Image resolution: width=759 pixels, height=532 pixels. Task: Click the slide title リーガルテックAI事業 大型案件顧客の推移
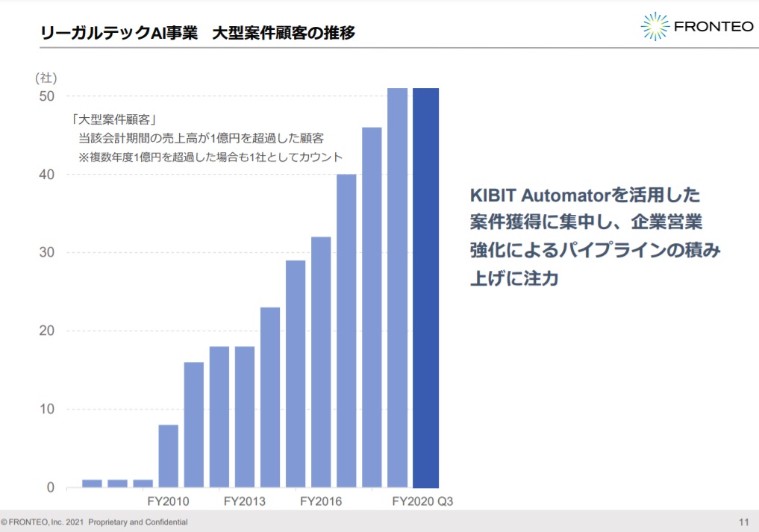point(198,32)
